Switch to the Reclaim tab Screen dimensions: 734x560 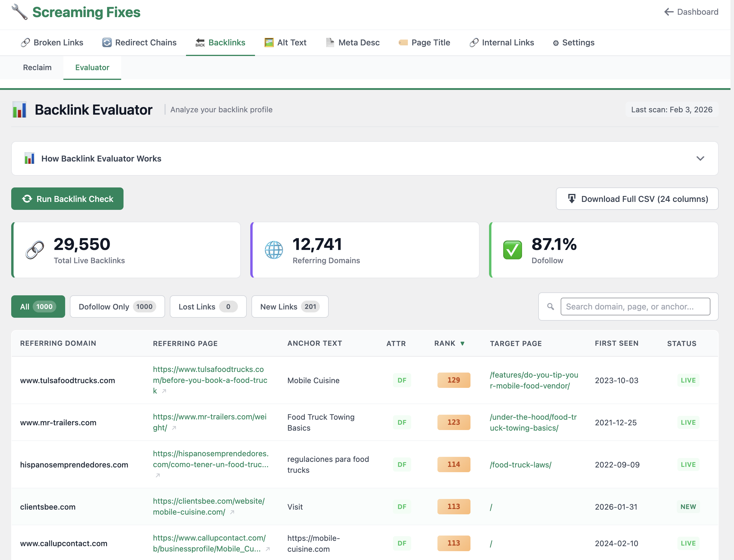(37, 67)
